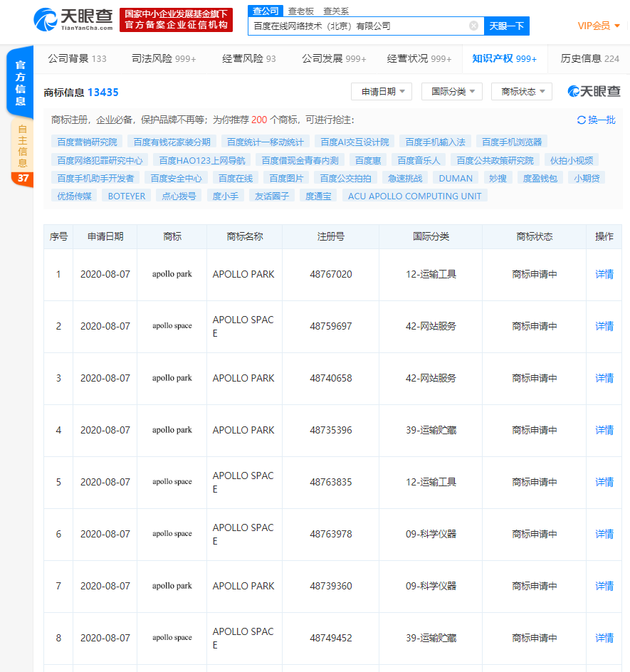Click the apollo park trademark image in row 1
Viewport: 630px width, 672px height.
pyautogui.click(x=172, y=274)
